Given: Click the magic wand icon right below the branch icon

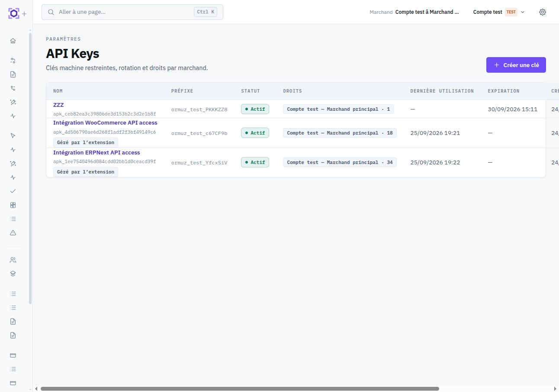Looking at the screenshot, I should pyautogui.click(x=13, y=102).
